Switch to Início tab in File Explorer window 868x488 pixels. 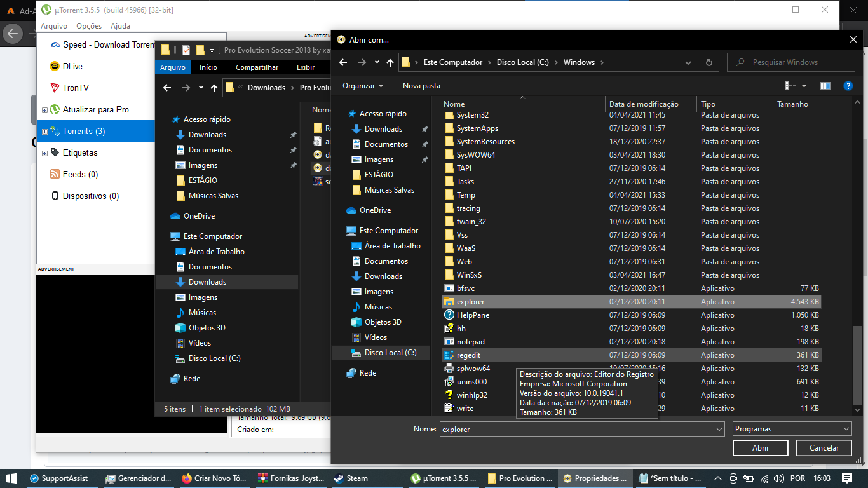(208, 67)
